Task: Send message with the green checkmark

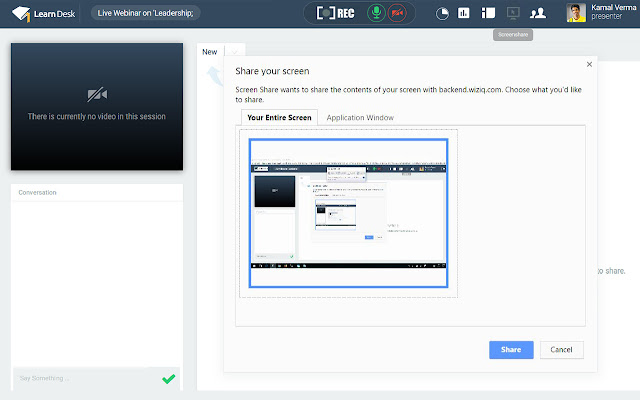Action: pyautogui.click(x=169, y=379)
